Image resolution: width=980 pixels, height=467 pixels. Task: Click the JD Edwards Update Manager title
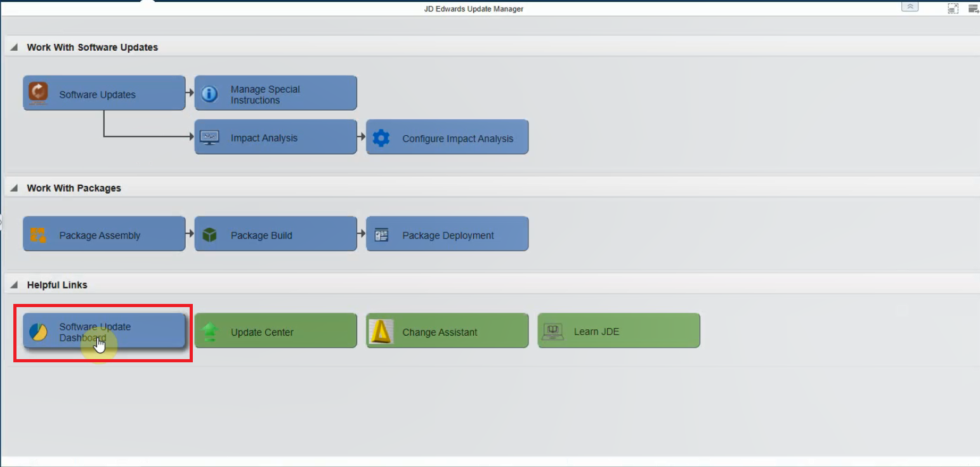(x=474, y=9)
